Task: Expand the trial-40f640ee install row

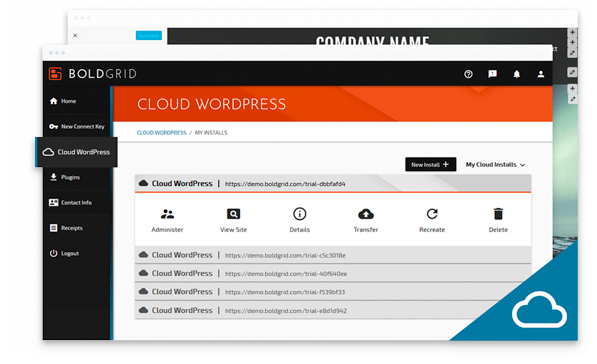Action: [333, 273]
